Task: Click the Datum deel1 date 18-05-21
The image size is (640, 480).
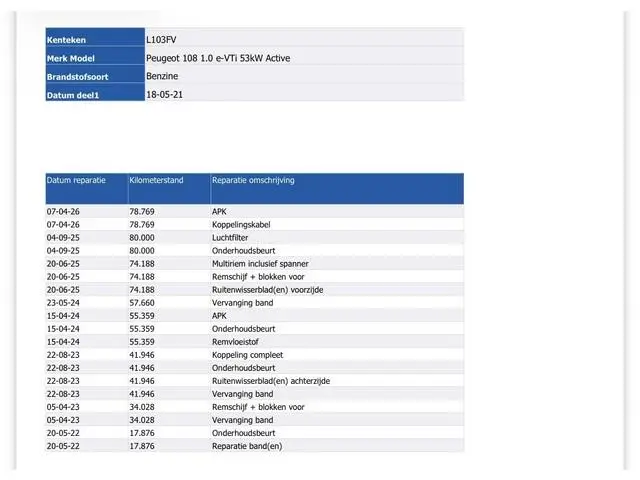Action: click(x=164, y=95)
